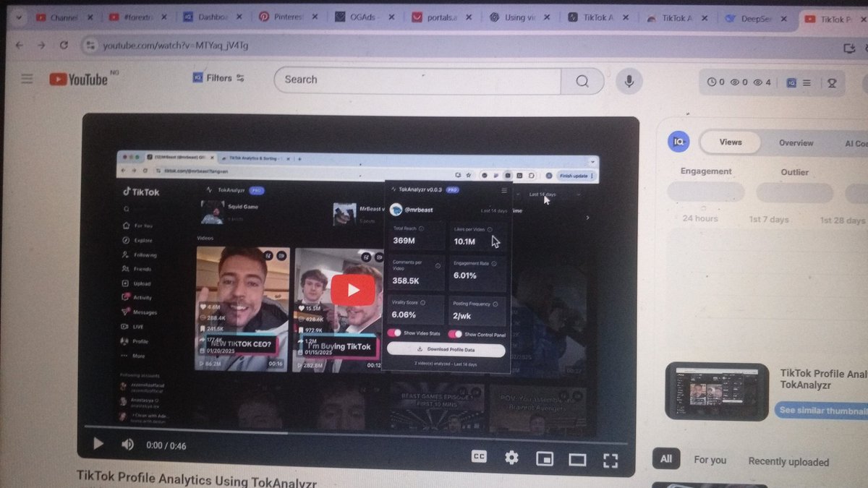Image resolution: width=868 pixels, height=488 pixels.
Task: Open the suggested video title in sidebar
Action: click(x=823, y=380)
